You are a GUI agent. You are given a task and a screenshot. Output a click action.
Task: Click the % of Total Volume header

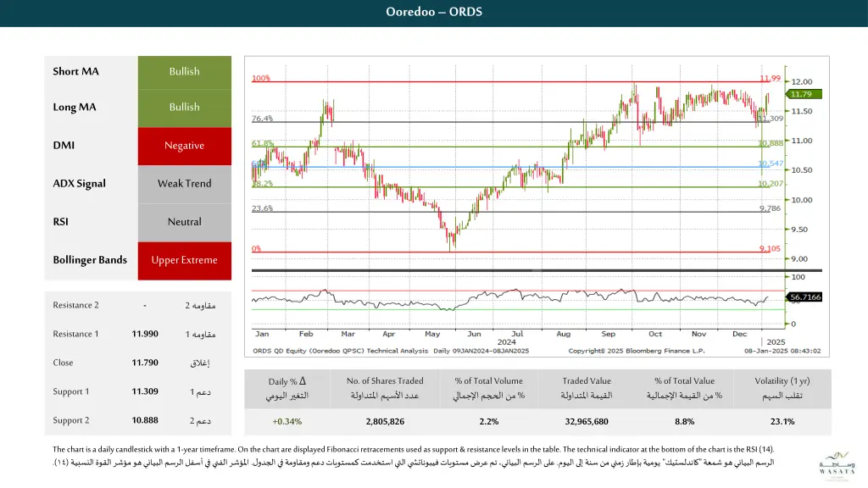tap(489, 388)
